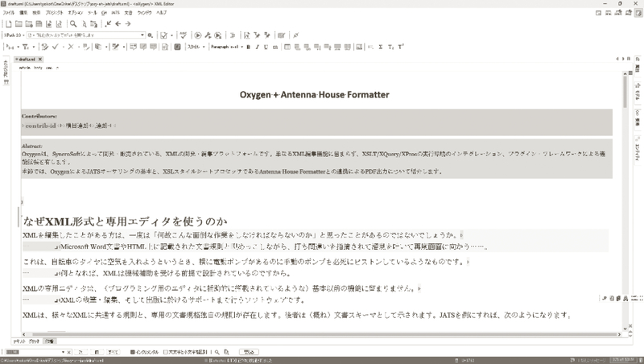
Task: Click 閉じる button in find bar
Action: click(249, 352)
